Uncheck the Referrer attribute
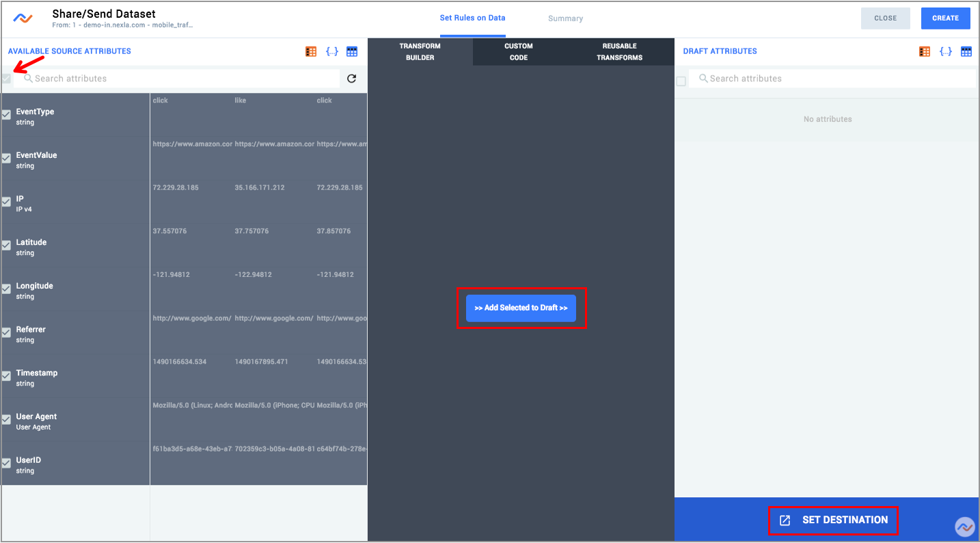 [x=6, y=332]
